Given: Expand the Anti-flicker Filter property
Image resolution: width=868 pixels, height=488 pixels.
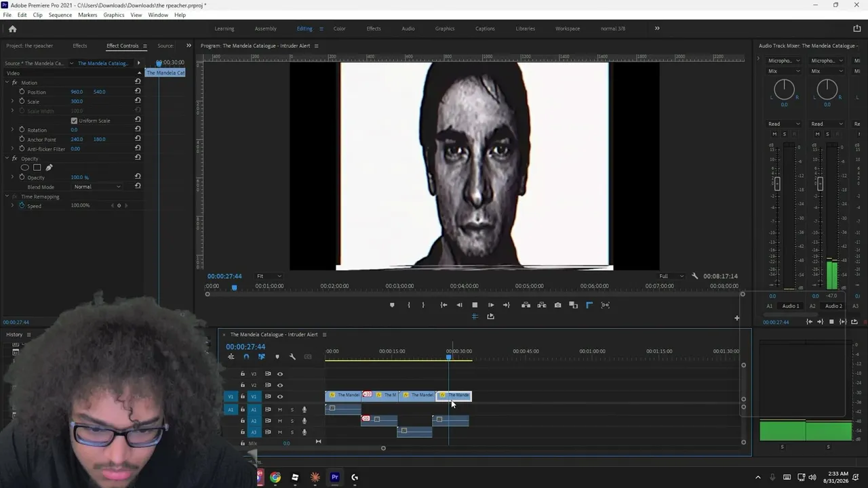Looking at the screenshot, I should pos(12,148).
